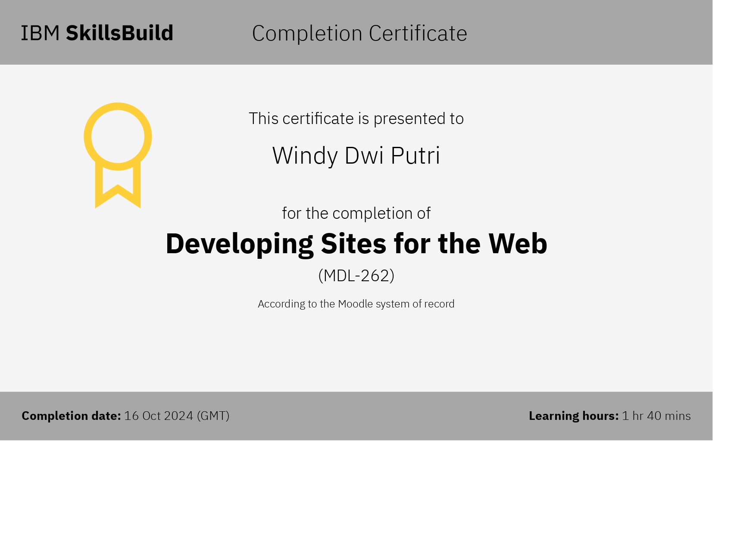The image size is (756, 534).
Task: Click the course code (MDL-262)
Action: [356, 276]
